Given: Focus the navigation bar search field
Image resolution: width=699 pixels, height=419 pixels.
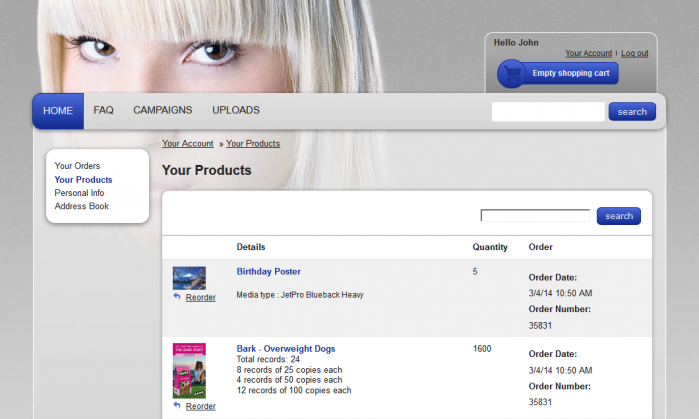Looking at the screenshot, I should [547, 112].
